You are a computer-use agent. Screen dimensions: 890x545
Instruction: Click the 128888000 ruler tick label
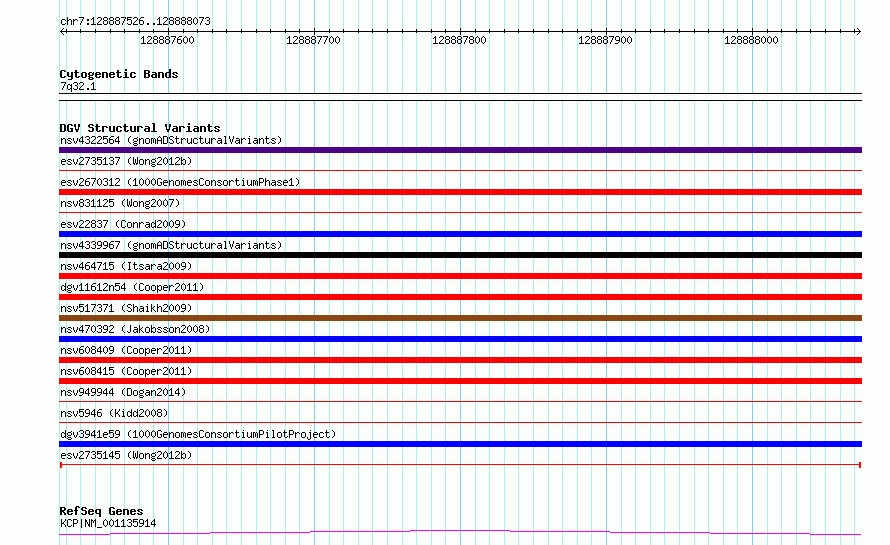point(751,40)
